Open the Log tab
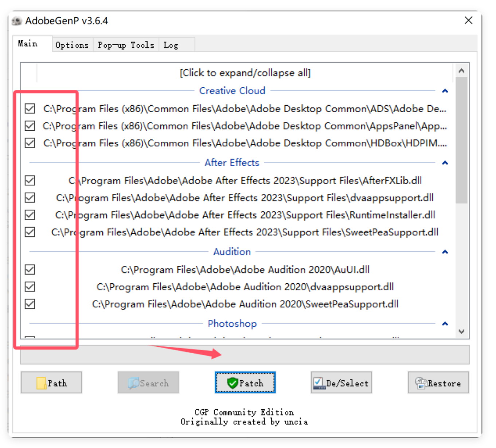This screenshot has height=448, width=496. tap(177, 45)
